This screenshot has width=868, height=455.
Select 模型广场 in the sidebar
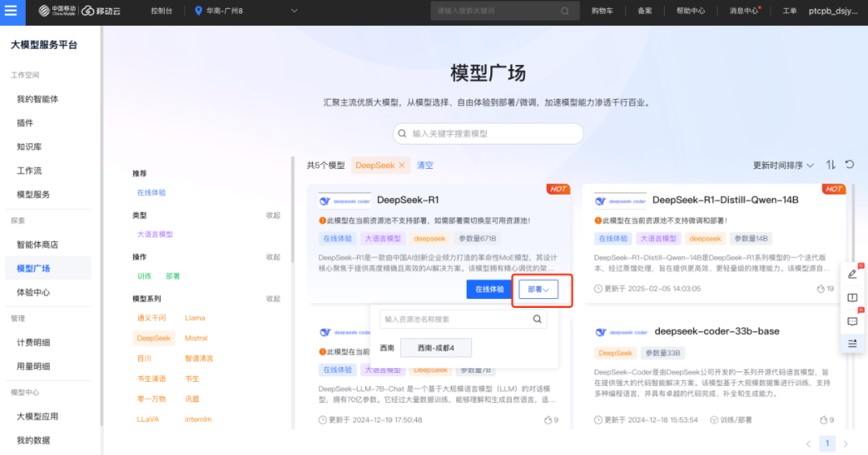click(47, 268)
